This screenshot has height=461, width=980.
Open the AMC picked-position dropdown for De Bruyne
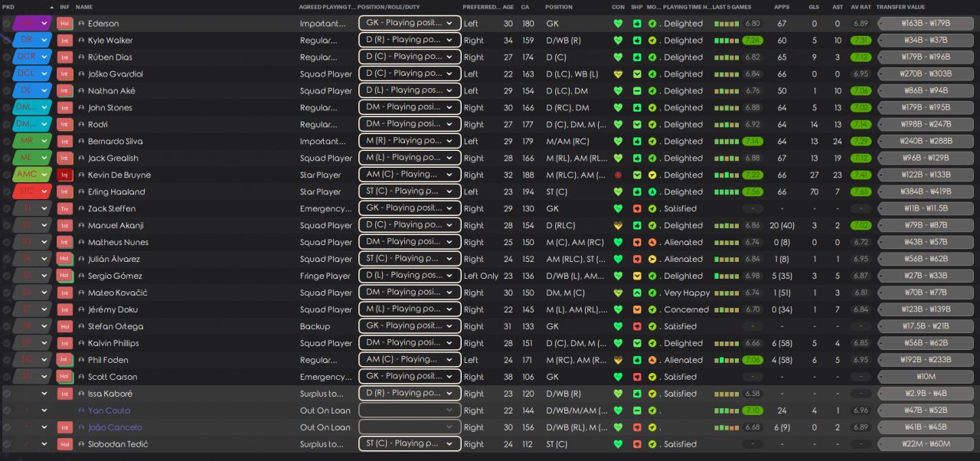tap(32, 175)
